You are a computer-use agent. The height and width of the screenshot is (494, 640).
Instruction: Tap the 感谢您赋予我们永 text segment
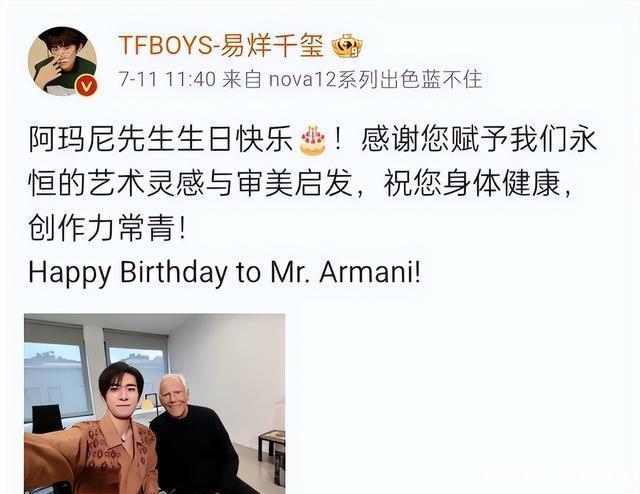(479, 140)
